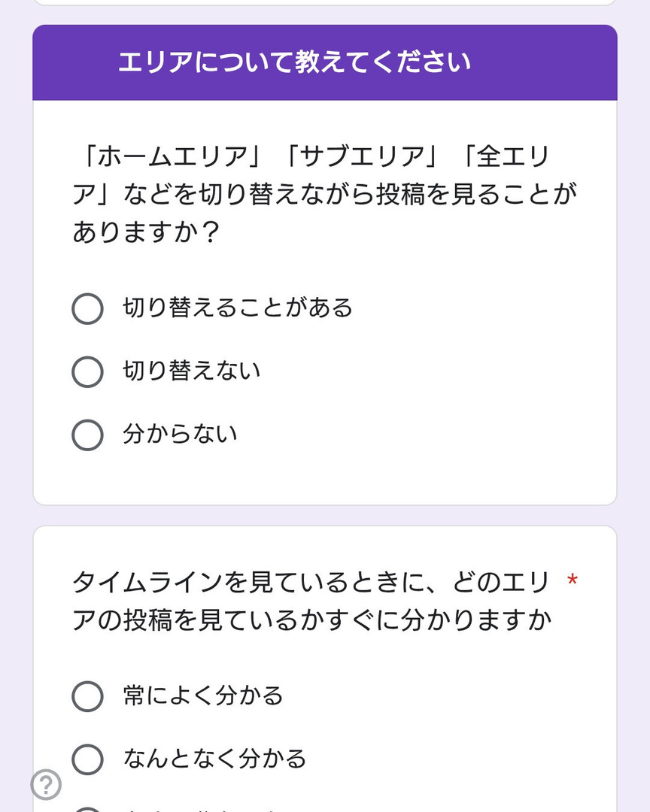This screenshot has height=812, width=650.
Task: Pick the 分からない radio circle
Action: tap(87, 435)
